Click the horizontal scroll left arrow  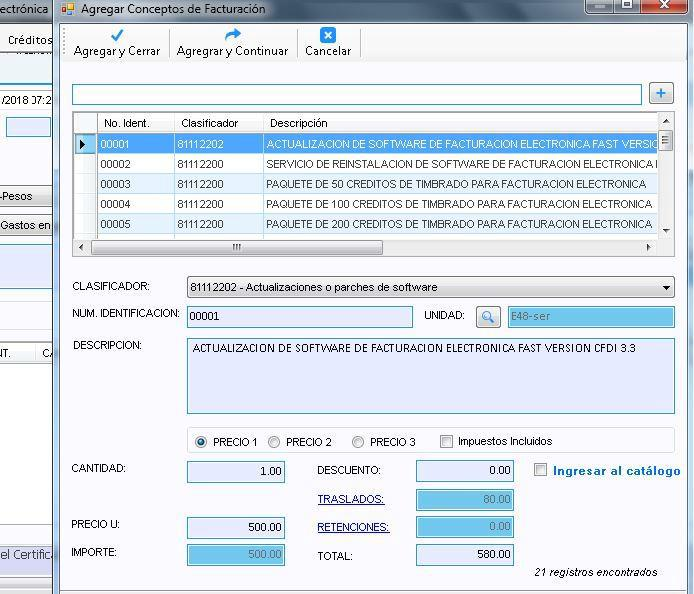[x=81, y=247]
